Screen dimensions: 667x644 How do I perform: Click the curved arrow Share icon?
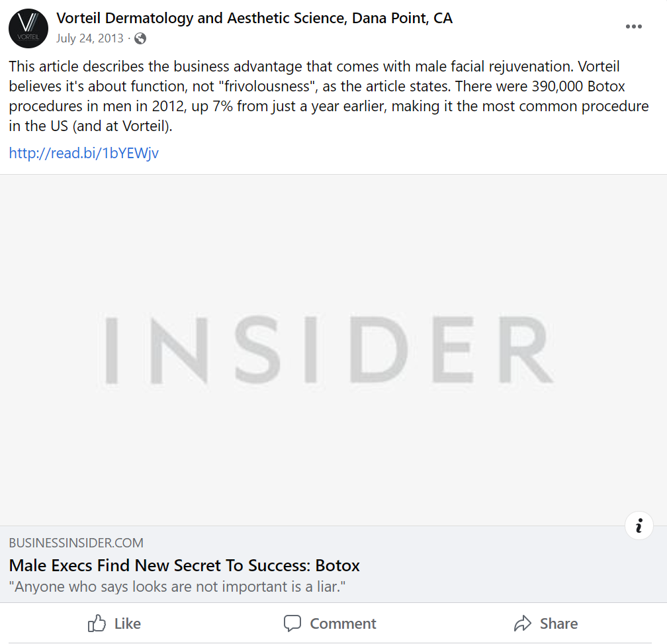click(522, 623)
